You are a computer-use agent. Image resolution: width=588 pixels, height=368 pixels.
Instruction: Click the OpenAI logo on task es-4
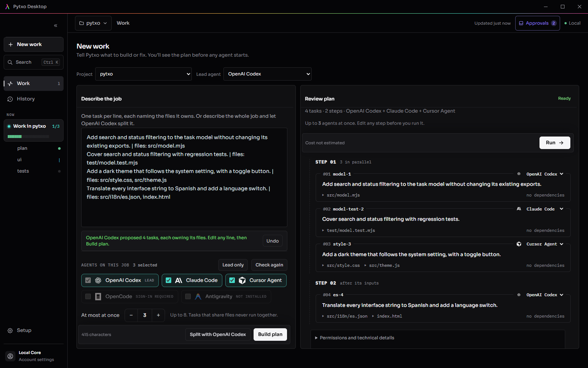click(519, 295)
